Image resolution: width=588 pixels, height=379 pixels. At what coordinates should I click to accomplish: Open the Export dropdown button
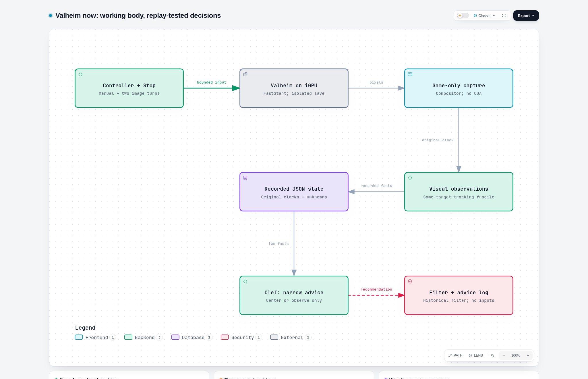click(526, 16)
